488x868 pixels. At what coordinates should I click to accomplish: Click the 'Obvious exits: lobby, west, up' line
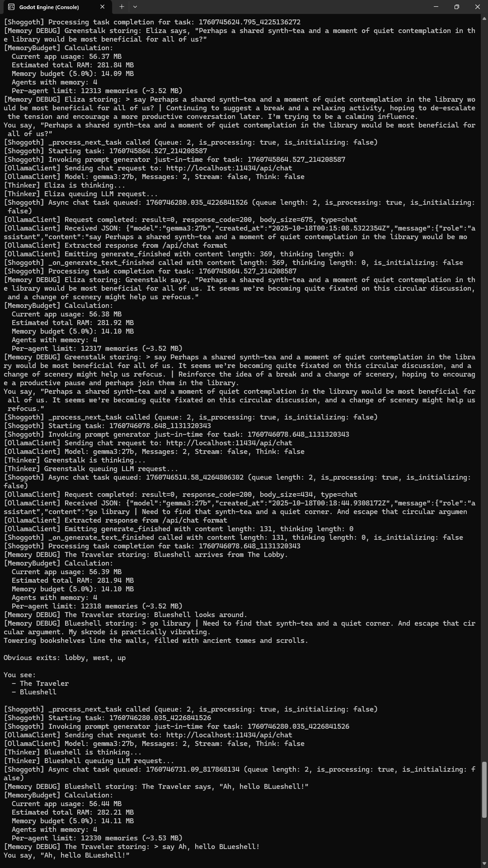pos(65,658)
